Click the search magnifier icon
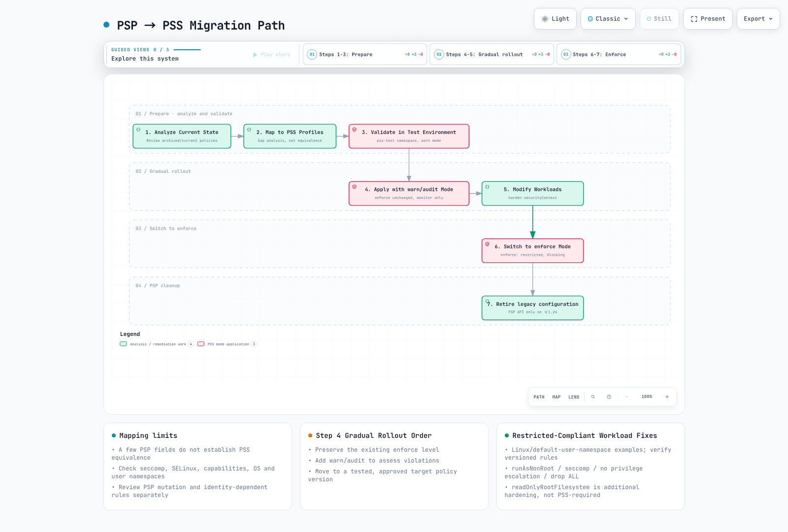 coord(593,397)
